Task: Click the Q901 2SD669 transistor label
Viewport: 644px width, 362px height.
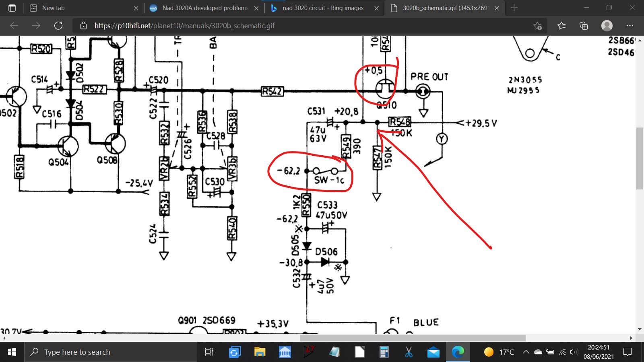Action: [x=207, y=320]
